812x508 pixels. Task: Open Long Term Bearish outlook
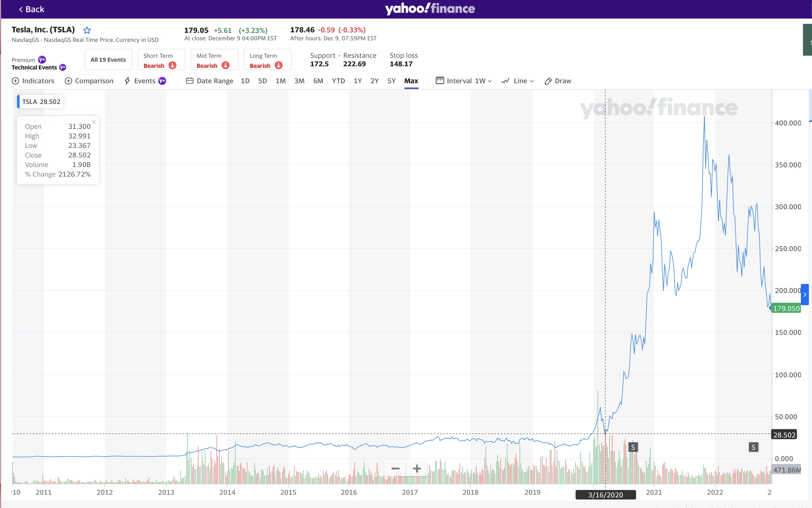268,60
